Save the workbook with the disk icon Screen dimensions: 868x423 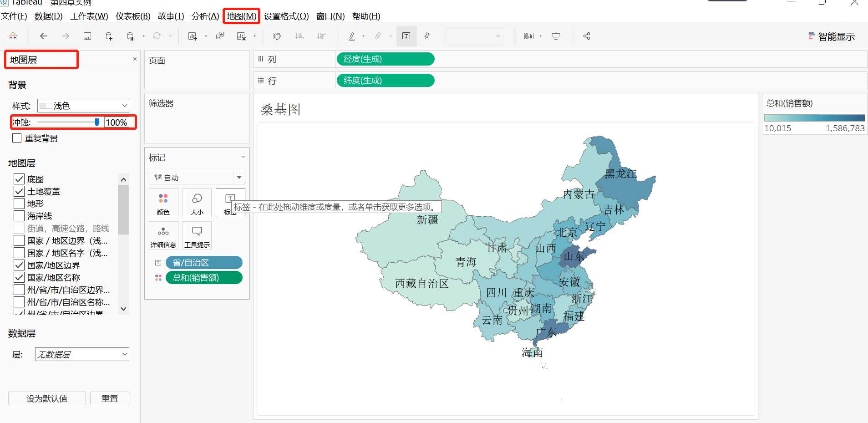(x=87, y=36)
